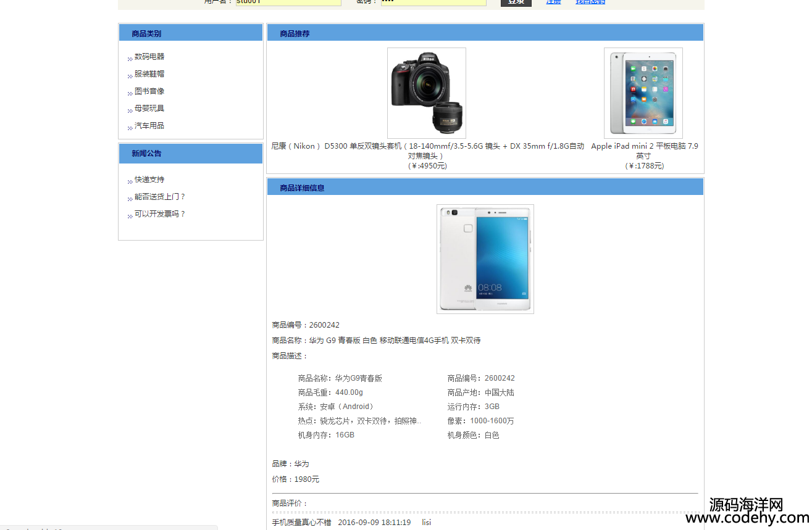Click the username input field
Image resolution: width=812 pixels, height=530 pixels.
click(x=288, y=2)
